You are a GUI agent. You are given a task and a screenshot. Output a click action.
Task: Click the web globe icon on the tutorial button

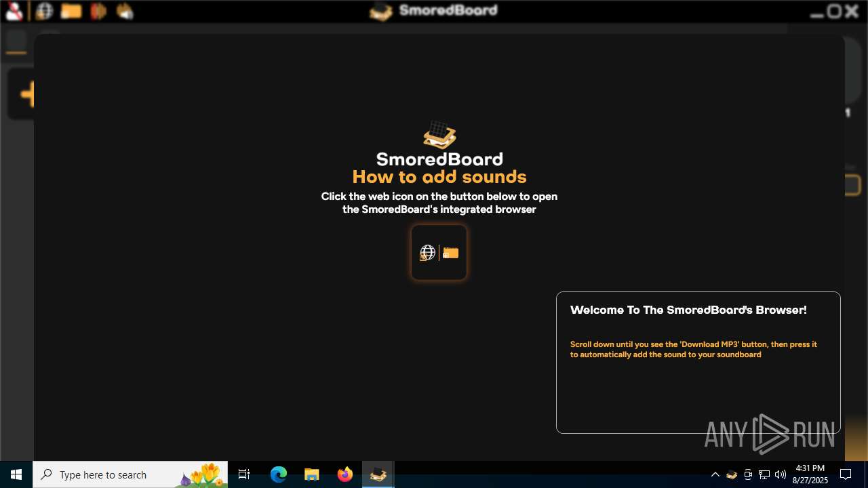[x=427, y=253]
